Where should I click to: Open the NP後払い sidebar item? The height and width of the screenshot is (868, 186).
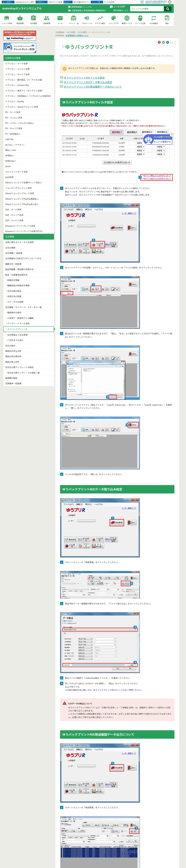[29, 156]
